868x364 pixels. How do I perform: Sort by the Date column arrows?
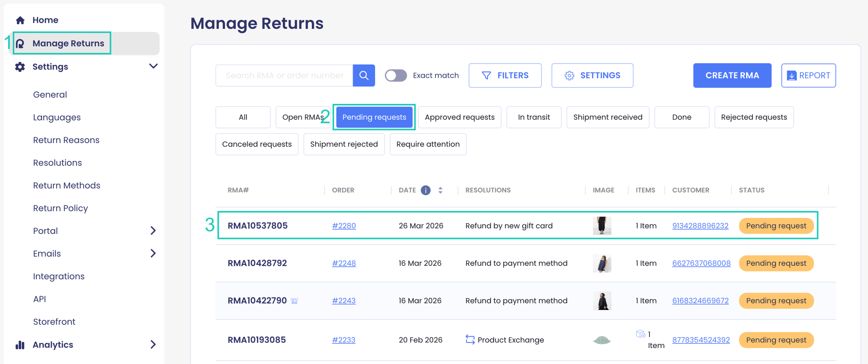(x=440, y=190)
